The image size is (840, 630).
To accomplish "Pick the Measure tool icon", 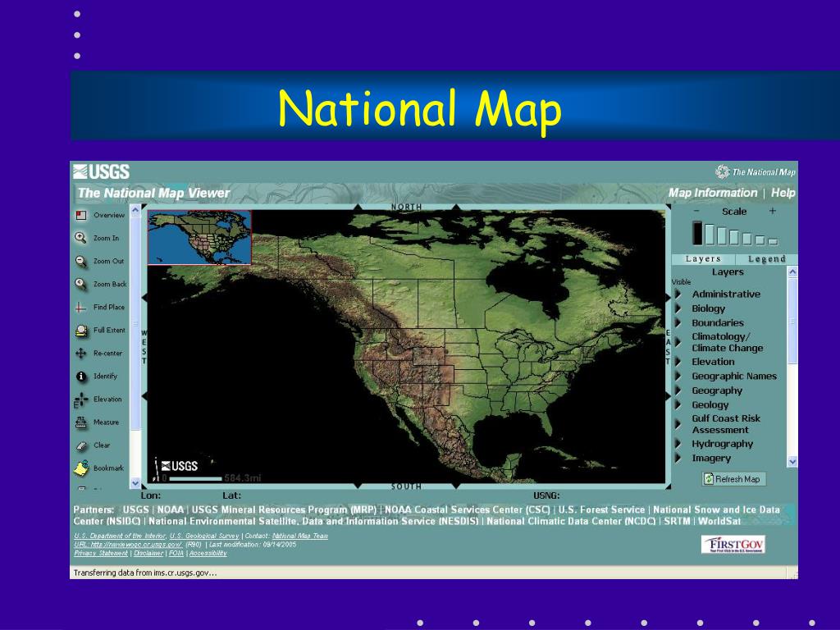I will click(81, 422).
